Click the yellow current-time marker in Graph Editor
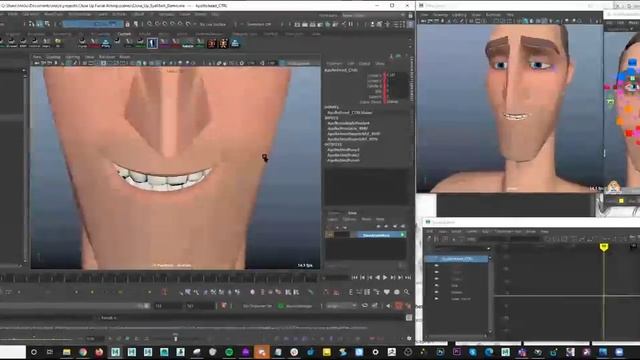This screenshot has height=360, width=640. coord(604,247)
